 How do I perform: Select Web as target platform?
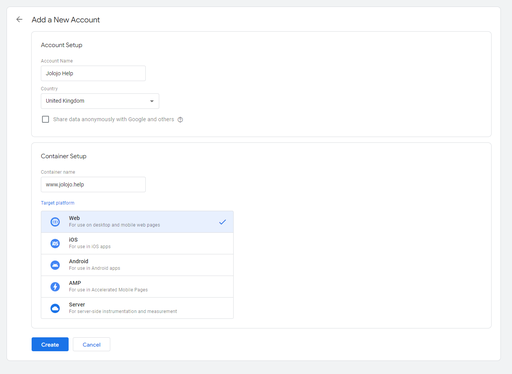tap(137, 222)
